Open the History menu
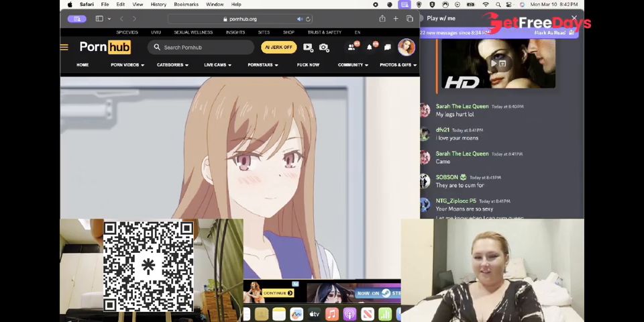 click(x=158, y=5)
